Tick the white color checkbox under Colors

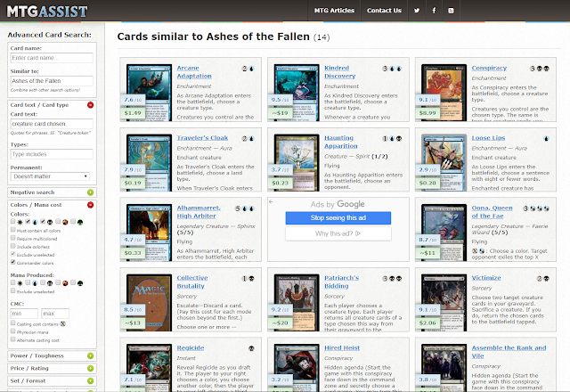coord(13,221)
